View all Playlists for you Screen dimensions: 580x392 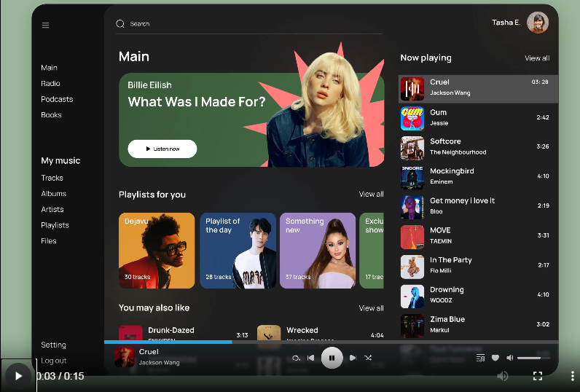[371, 194]
